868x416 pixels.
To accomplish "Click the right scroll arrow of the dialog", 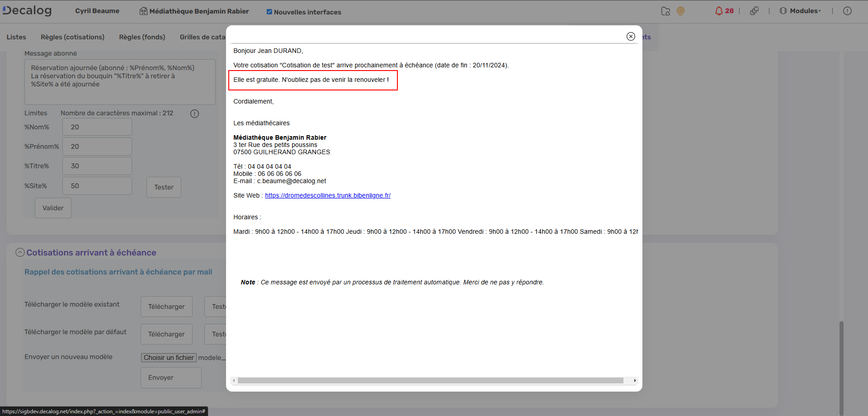I will [x=635, y=381].
